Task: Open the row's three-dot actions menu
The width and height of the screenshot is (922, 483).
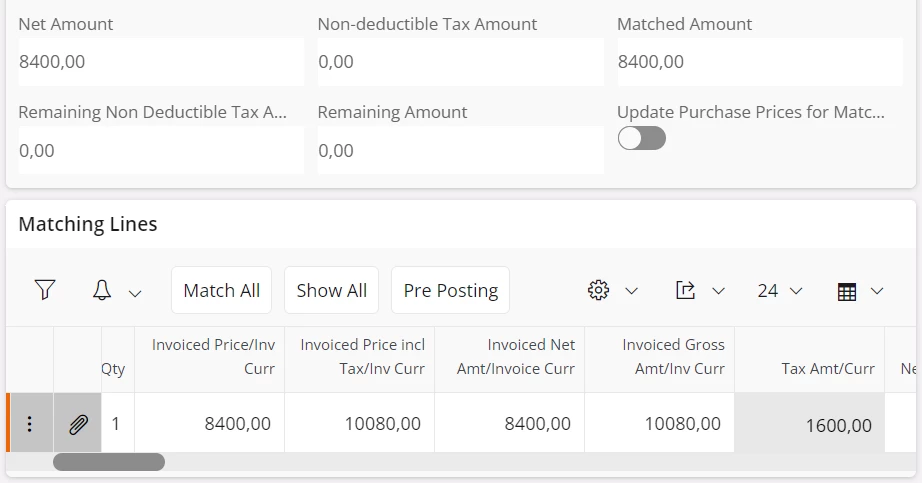Action: 30,424
